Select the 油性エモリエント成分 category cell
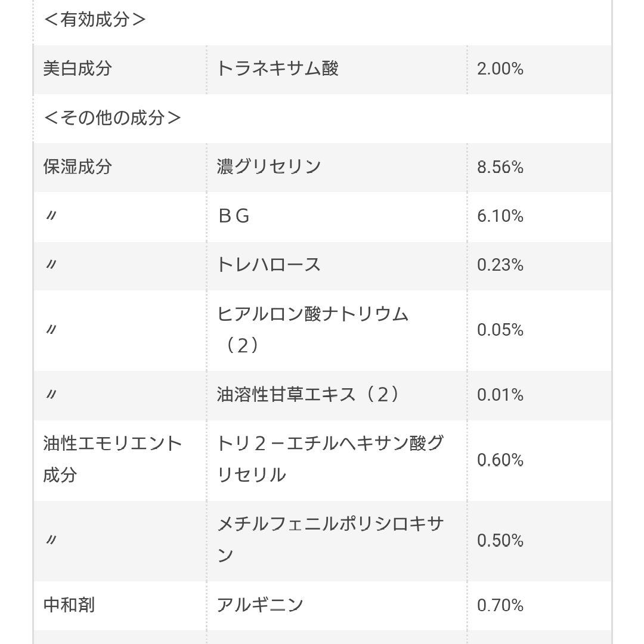The height and width of the screenshot is (644, 644). tap(113, 459)
